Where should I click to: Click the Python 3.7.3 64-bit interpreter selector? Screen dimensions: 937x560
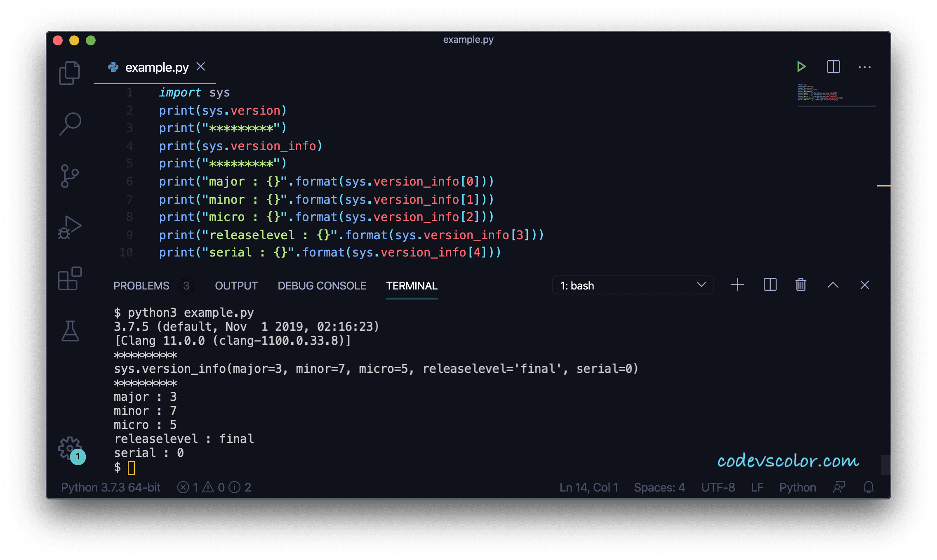point(111,487)
